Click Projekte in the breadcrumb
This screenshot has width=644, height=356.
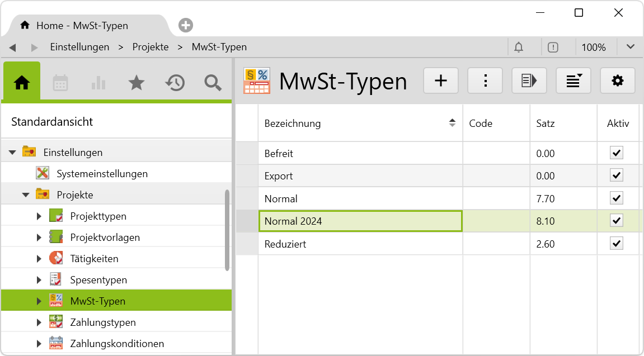(x=151, y=47)
